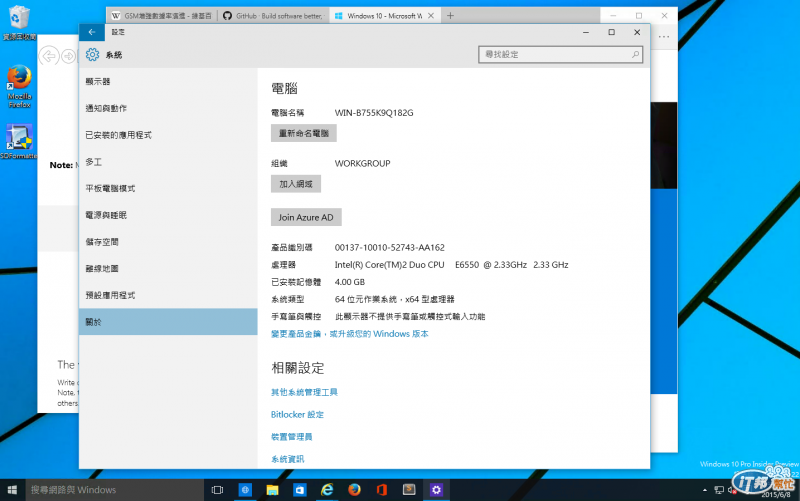Screen dimensions: 800x501
Task: Click the 尋找設定 search field
Action: [560, 54]
